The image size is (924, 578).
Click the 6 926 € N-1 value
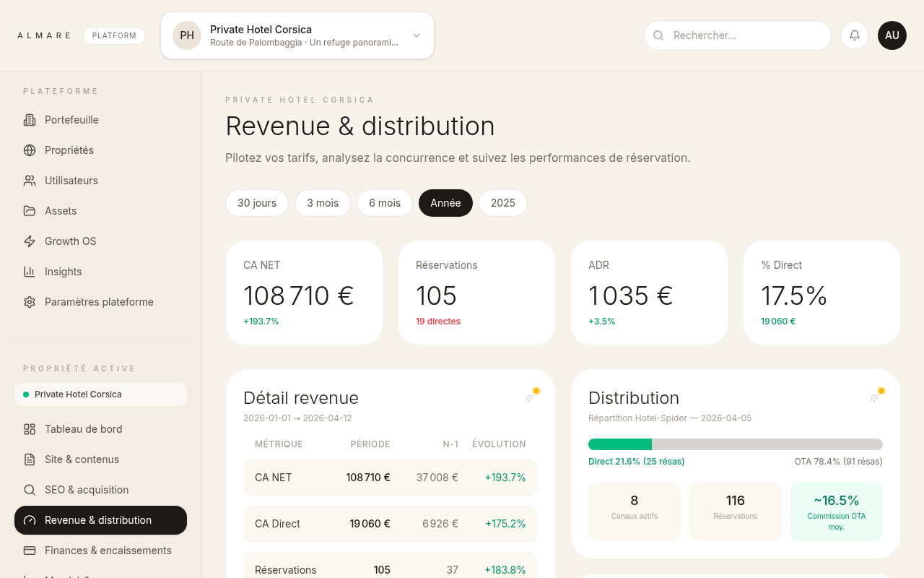(440, 524)
